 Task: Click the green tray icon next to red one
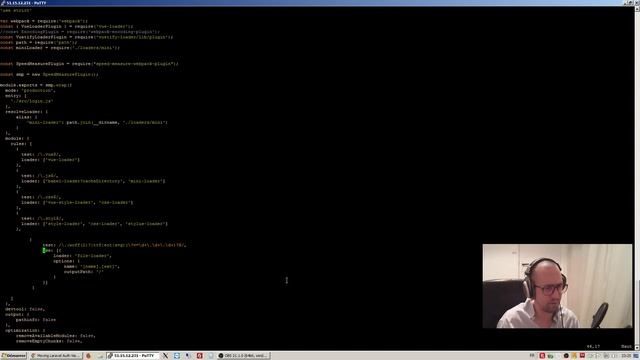(550, 356)
